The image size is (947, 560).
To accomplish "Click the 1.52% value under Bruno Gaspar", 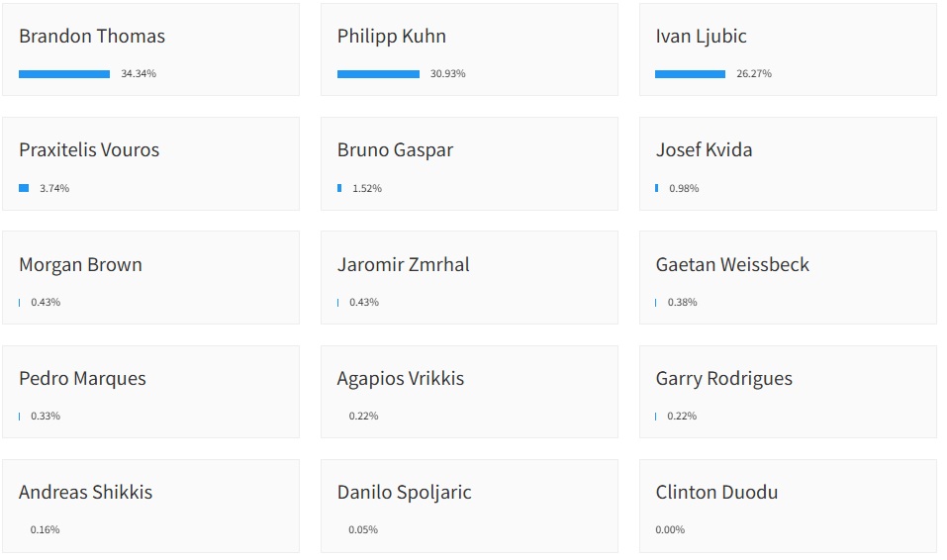I will [367, 189].
